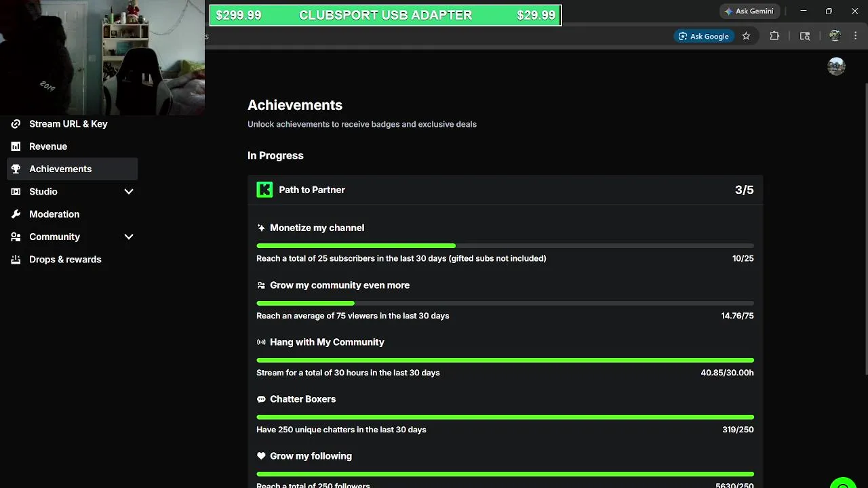This screenshot has height=488, width=868.
Task: Expand the Community submenu chevron
Action: tap(129, 237)
